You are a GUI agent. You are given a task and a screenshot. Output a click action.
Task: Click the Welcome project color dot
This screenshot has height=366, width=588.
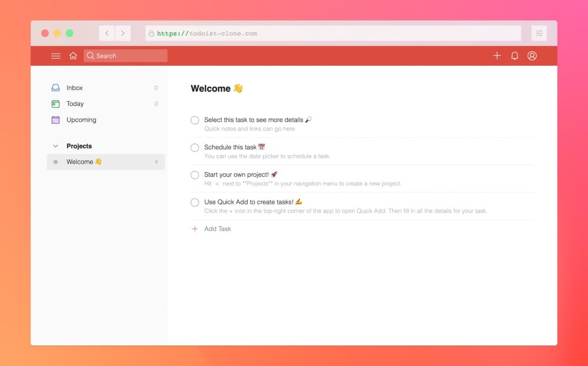(x=57, y=162)
